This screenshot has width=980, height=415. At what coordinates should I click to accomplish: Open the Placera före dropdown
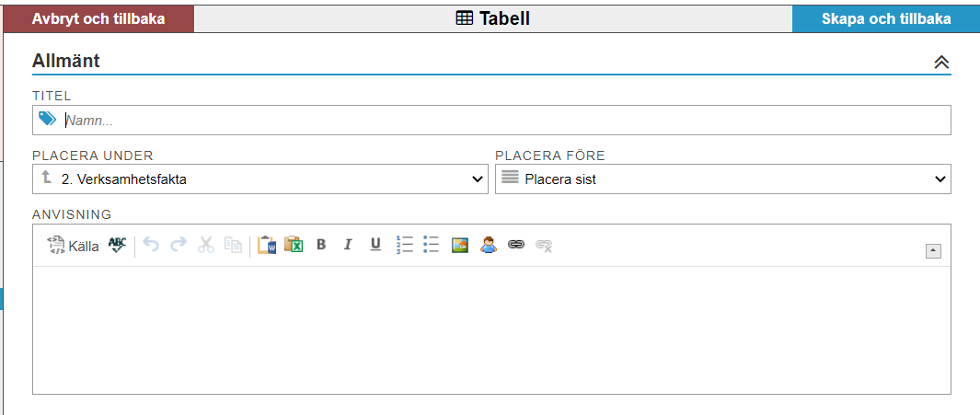pos(722,179)
